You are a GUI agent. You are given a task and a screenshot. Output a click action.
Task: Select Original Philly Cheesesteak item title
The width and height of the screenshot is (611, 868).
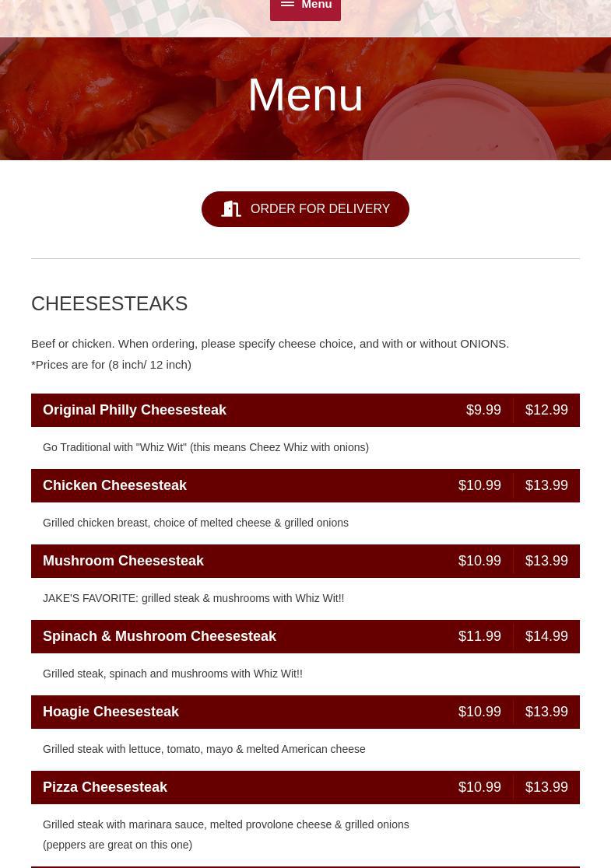pos(134,410)
